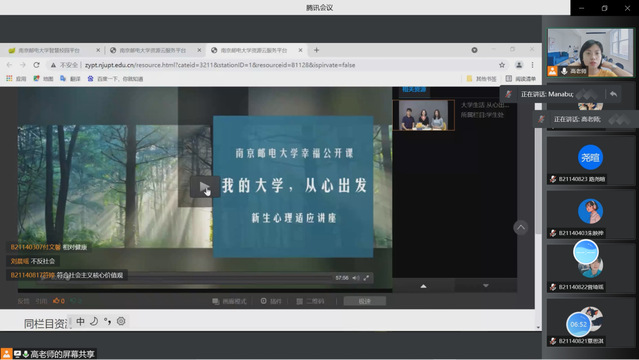Collapse participant strip with up chevron
This screenshot has height=360, width=639.
(521, 227)
